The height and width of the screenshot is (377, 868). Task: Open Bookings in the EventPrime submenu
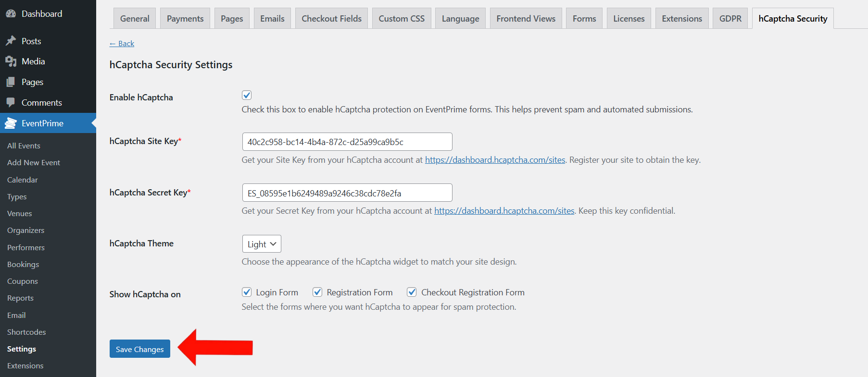[23, 265]
